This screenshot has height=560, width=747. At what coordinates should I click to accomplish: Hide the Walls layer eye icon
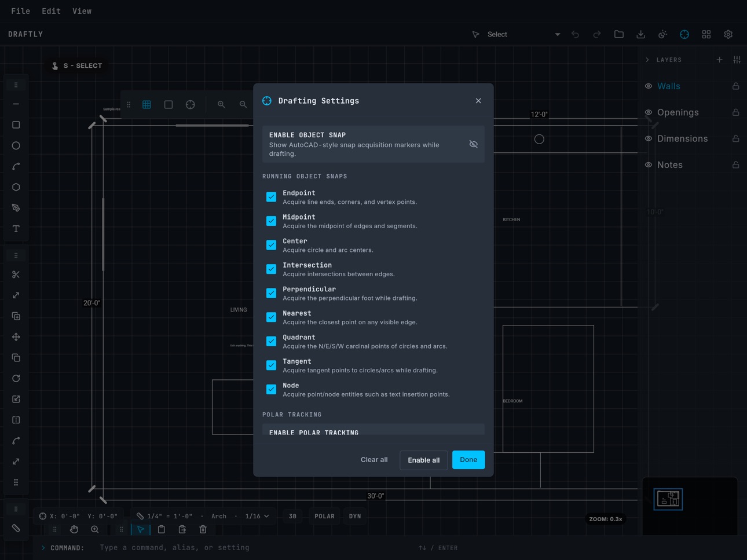coord(649,86)
